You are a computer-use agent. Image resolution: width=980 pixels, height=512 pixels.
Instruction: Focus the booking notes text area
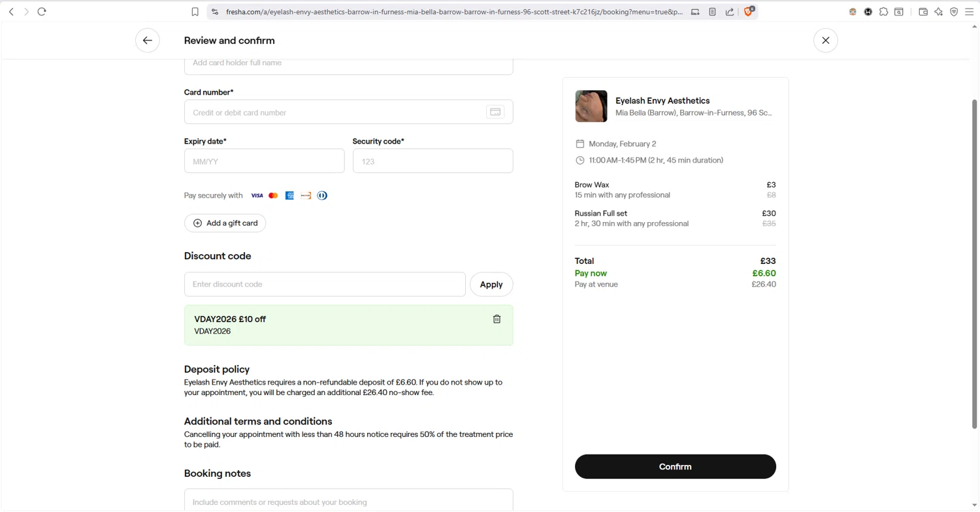point(348,500)
